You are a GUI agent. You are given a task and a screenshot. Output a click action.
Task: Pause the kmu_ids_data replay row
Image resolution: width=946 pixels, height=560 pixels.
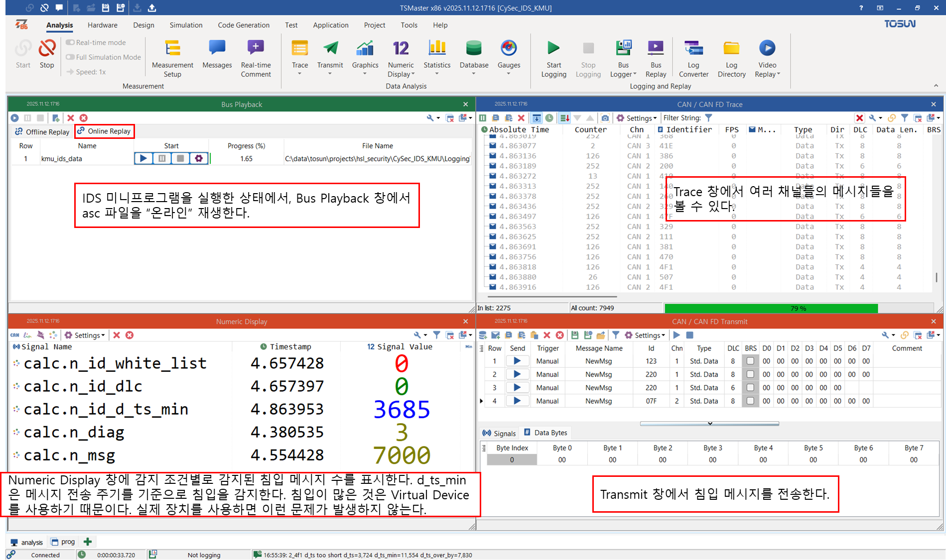(x=162, y=158)
